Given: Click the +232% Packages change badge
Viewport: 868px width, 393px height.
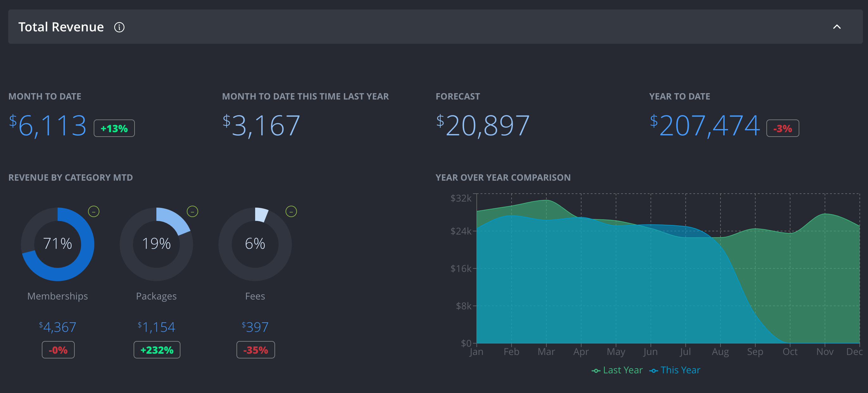Looking at the screenshot, I should coord(157,350).
